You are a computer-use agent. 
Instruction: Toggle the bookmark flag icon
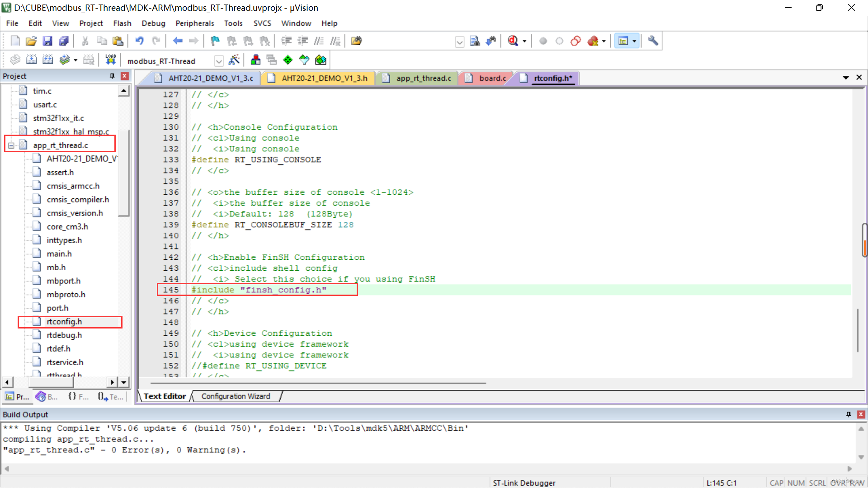pyautogui.click(x=215, y=41)
